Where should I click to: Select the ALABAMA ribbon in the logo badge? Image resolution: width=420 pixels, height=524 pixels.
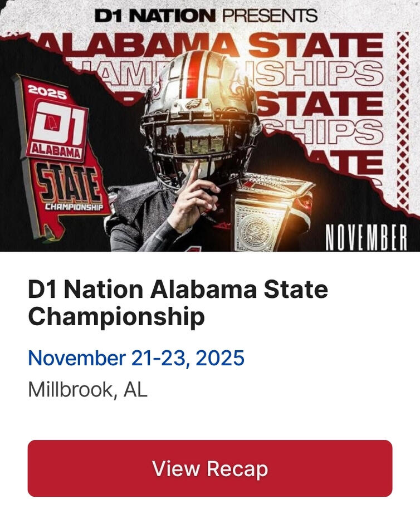tap(55, 150)
